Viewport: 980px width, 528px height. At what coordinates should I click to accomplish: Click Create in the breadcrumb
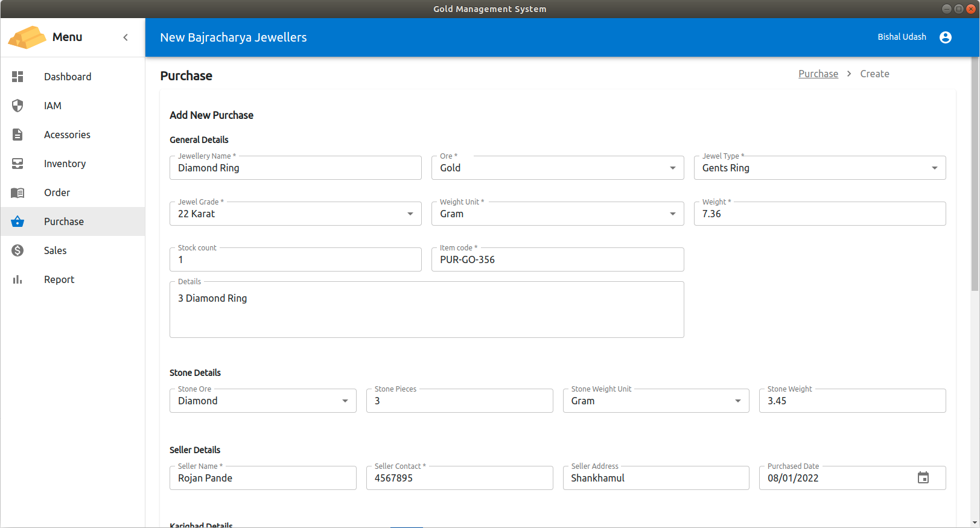[x=874, y=74]
